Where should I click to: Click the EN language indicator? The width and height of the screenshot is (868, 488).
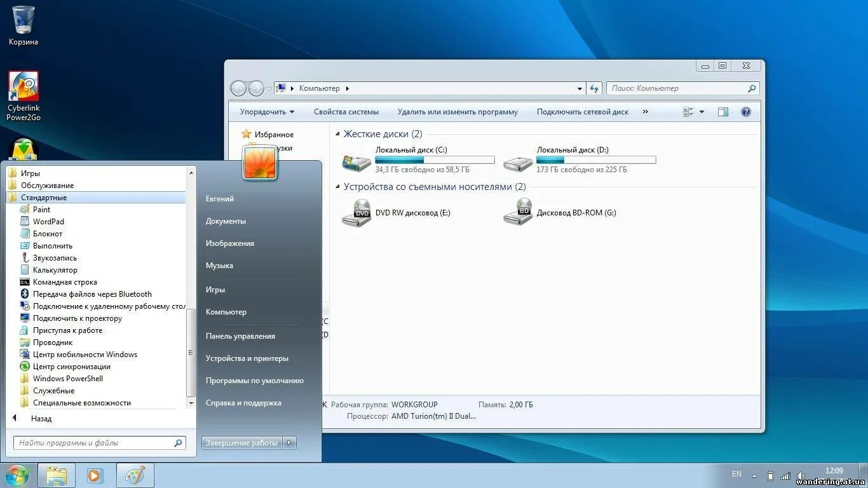pyautogui.click(x=736, y=474)
